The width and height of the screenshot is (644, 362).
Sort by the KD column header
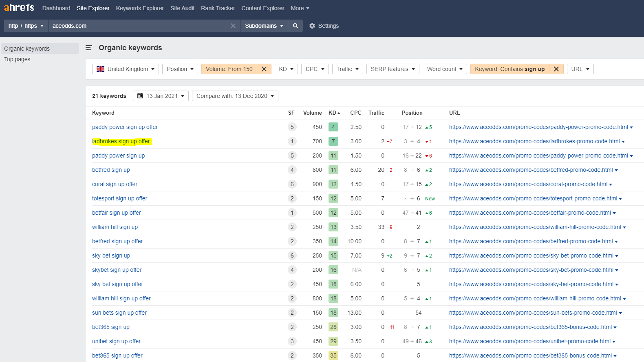334,113
